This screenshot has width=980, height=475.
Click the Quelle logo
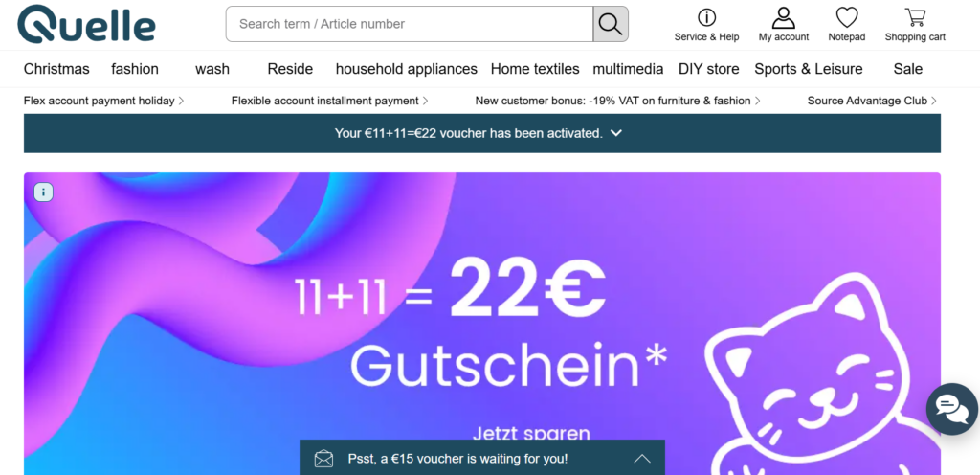pos(86,24)
